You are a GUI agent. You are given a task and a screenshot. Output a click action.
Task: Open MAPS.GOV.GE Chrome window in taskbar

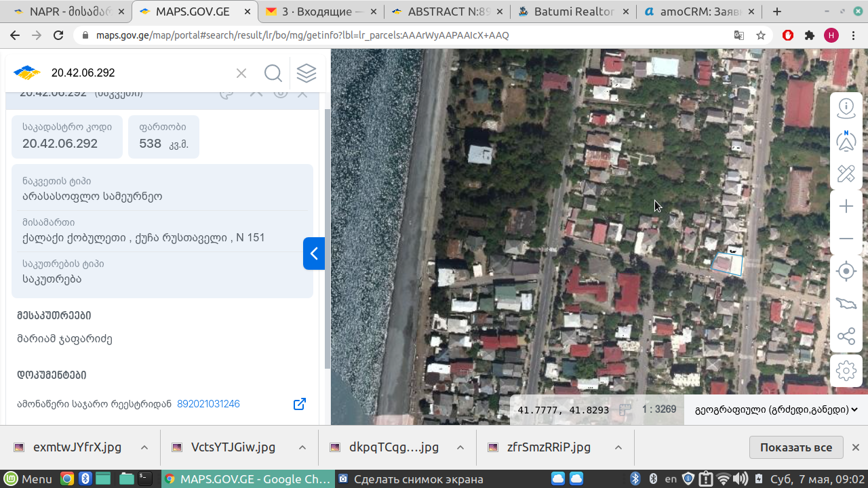[248, 479]
